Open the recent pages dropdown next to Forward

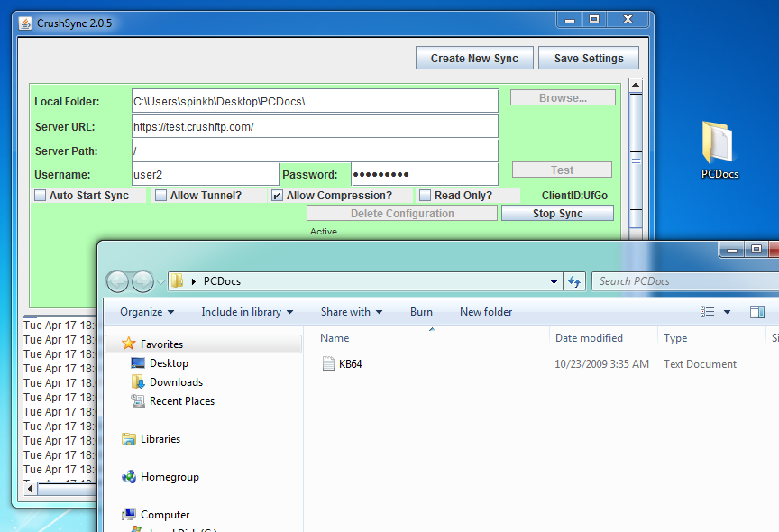[x=160, y=282]
